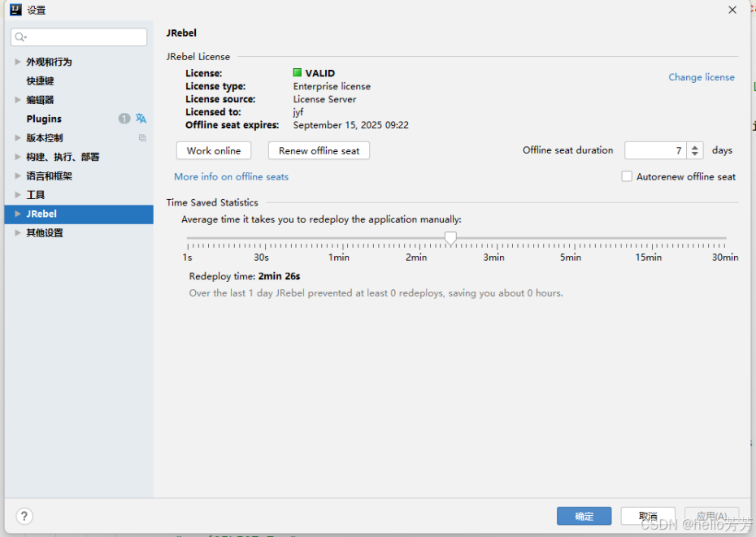Expand the 工具 settings node
The image size is (756, 537).
pos(17,195)
